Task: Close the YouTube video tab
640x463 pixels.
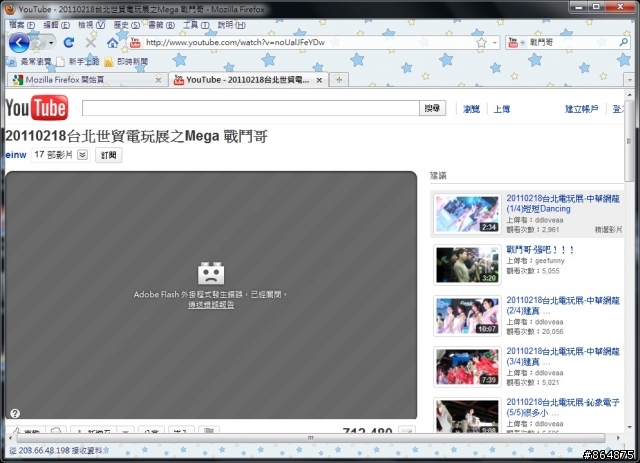Action: 319,80
